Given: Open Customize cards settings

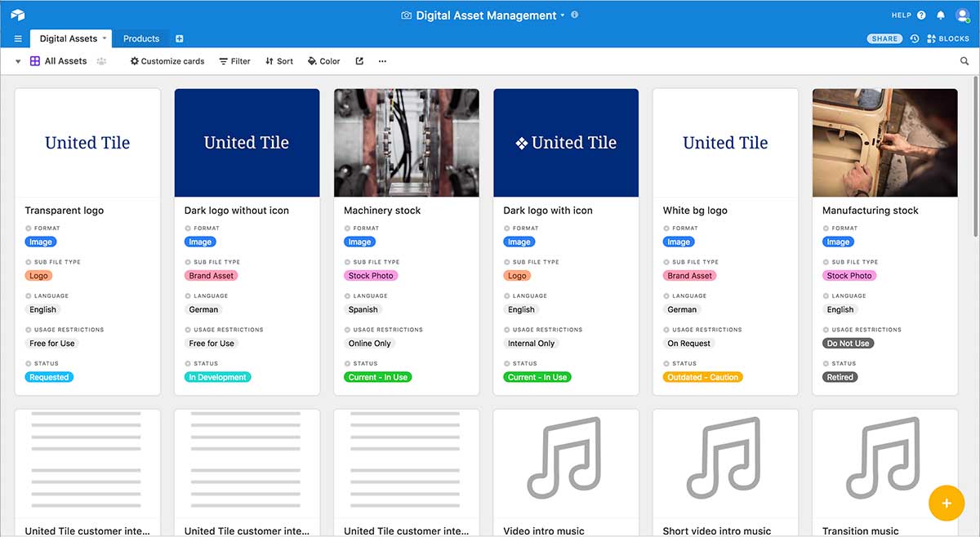Looking at the screenshot, I should [x=167, y=61].
